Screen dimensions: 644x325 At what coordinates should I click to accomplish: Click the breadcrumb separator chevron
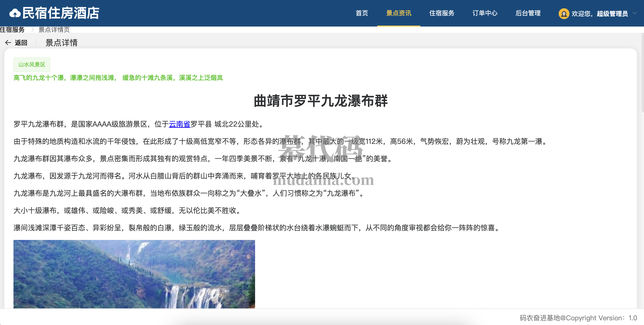32,30
